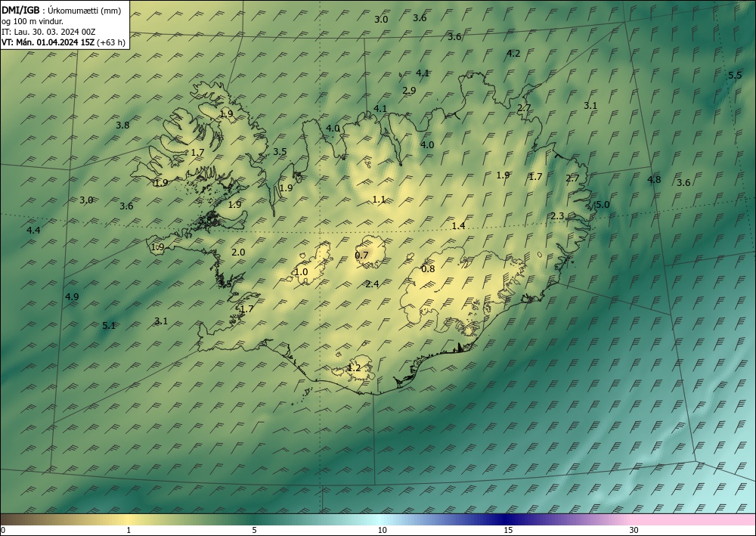Viewport: 756px width, 536px height.
Task: Click the 1.0 value label
Action: point(301,272)
